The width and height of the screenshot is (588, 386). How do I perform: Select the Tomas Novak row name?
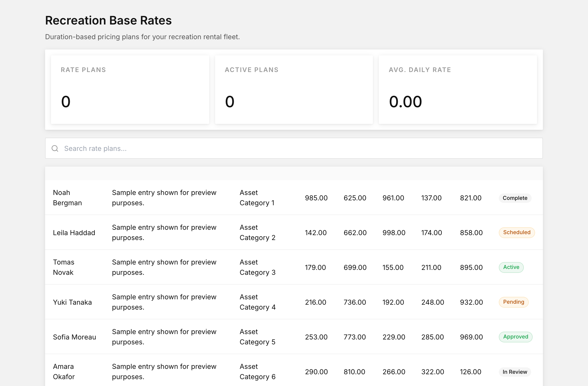click(x=63, y=267)
